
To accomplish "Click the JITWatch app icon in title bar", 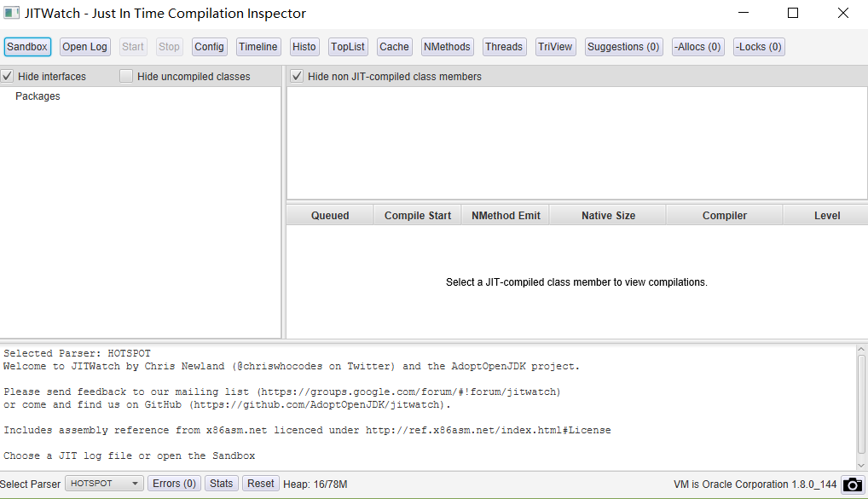I will pos(12,13).
